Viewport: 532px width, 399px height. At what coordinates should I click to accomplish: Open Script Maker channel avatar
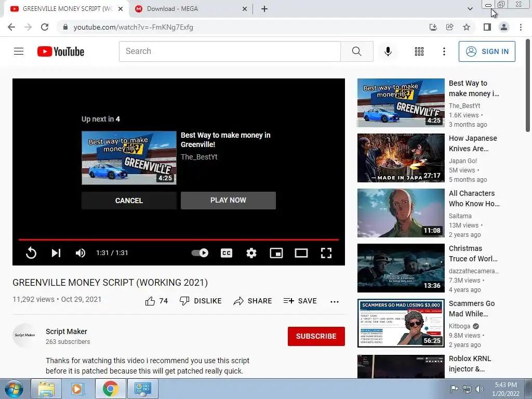click(25, 335)
